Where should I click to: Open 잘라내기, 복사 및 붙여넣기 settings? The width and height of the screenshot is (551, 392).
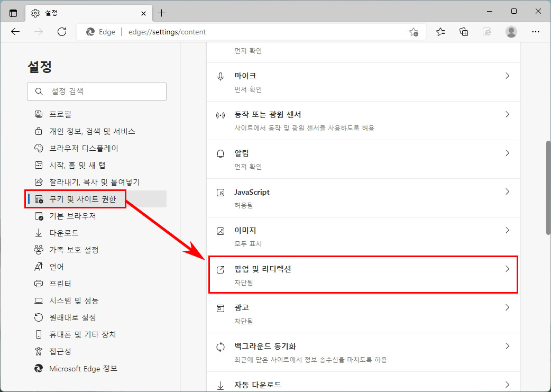96,182
